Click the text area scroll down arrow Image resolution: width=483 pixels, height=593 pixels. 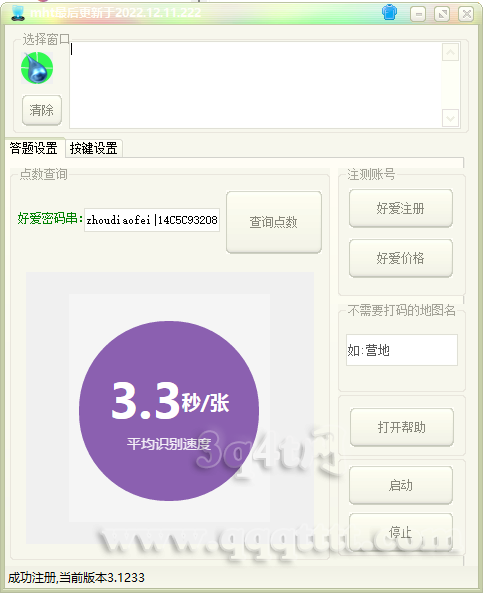tap(450, 118)
